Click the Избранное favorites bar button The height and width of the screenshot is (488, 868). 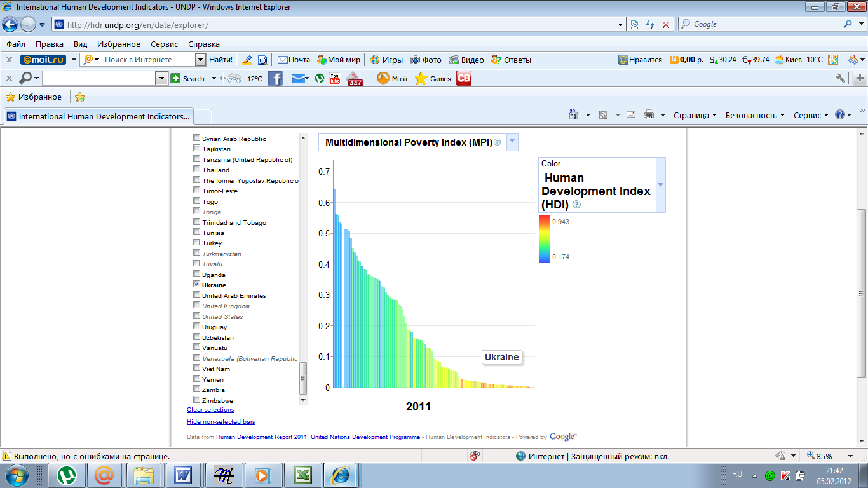click(34, 97)
